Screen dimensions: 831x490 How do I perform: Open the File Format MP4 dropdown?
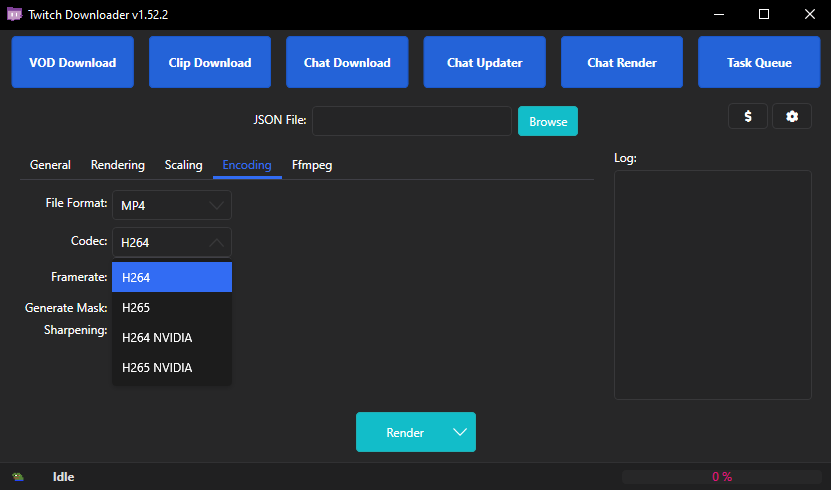[172, 205]
